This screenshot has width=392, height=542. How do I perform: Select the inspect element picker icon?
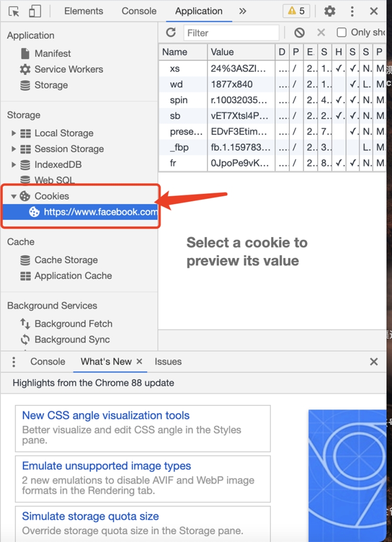coord(14,11)
